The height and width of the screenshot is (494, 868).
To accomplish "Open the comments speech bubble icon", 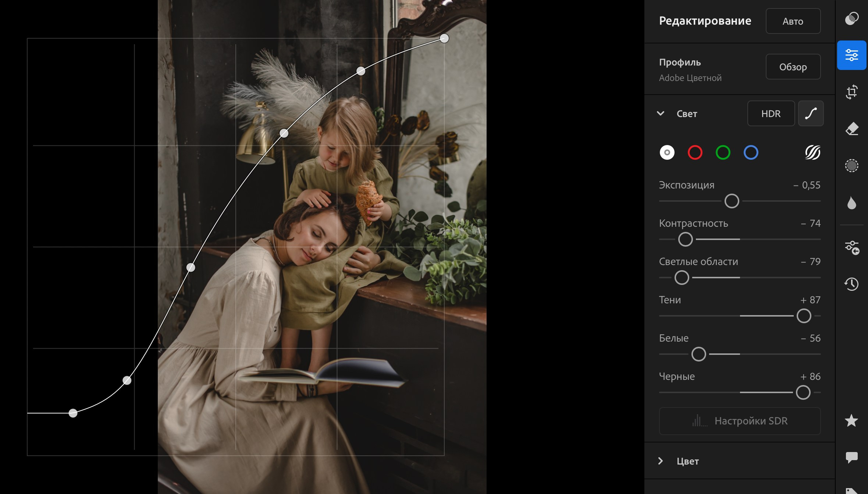I will coord(851,457).
